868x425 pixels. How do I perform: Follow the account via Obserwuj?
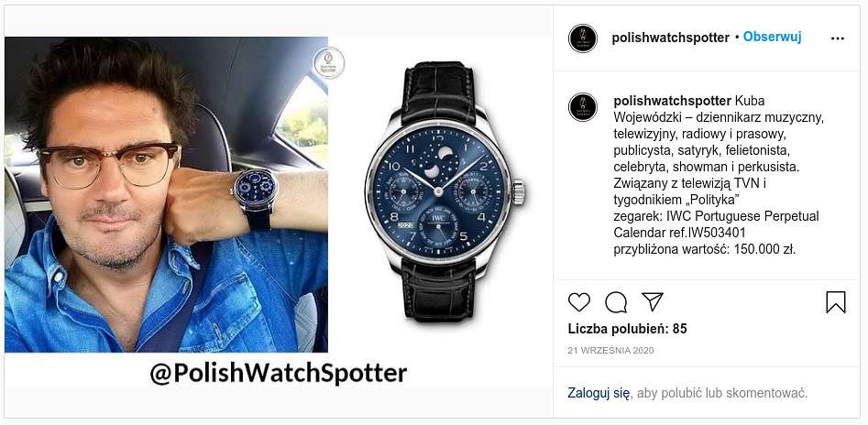coord(772,37)
